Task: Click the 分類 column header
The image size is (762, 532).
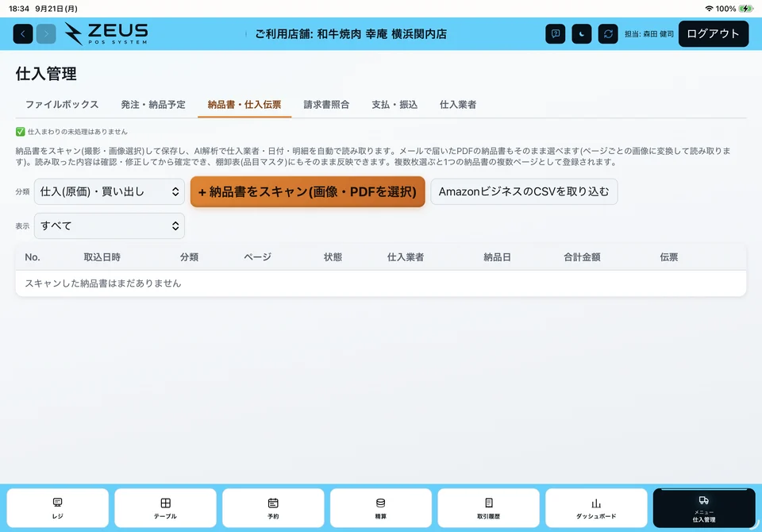Action: click(x=189, y=257)
